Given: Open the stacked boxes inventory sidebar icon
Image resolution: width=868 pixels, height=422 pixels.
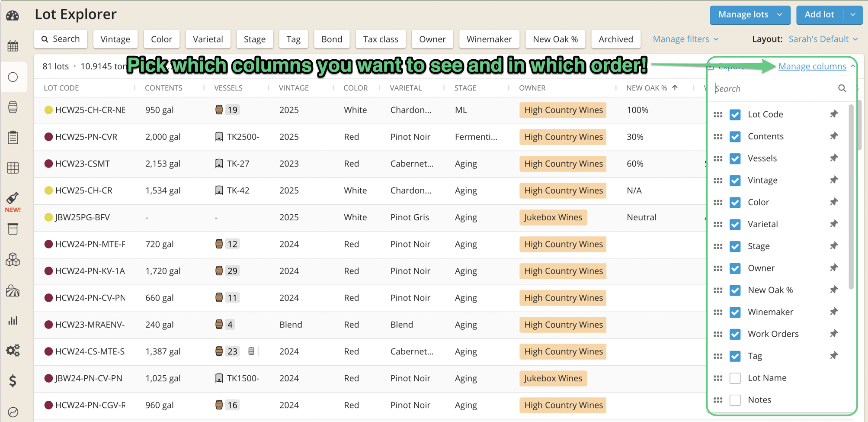Looking at the screenshot, I should [13, 259].
